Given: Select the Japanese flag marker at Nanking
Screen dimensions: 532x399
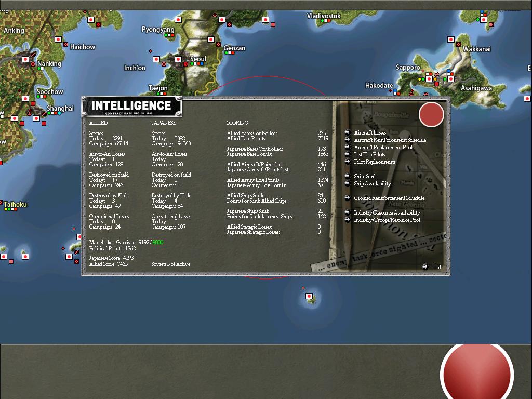Looking at the screenshot, I should click(25, 59).
